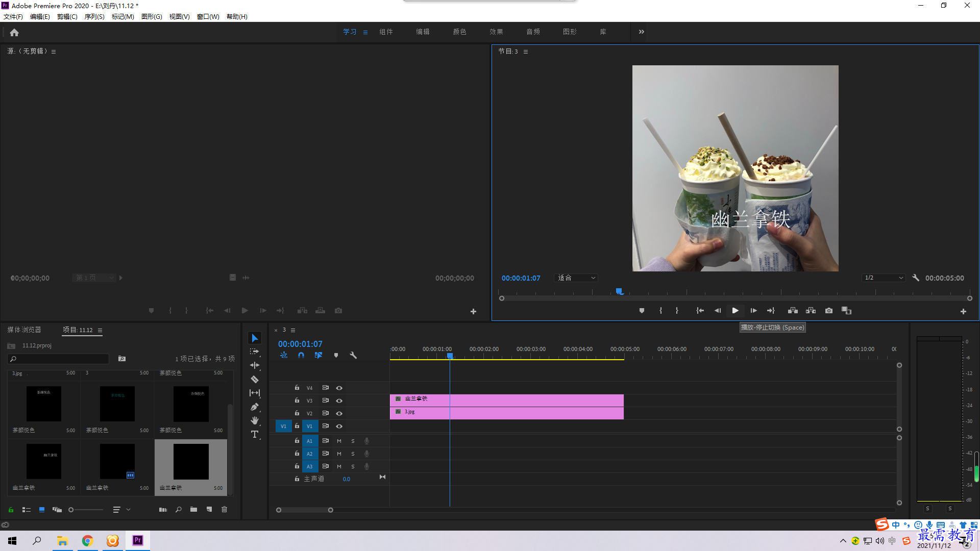The width and height of the screenshot is (980, 551).
Task: Open Program monitor button editor plus
Action: click(963, 311)
